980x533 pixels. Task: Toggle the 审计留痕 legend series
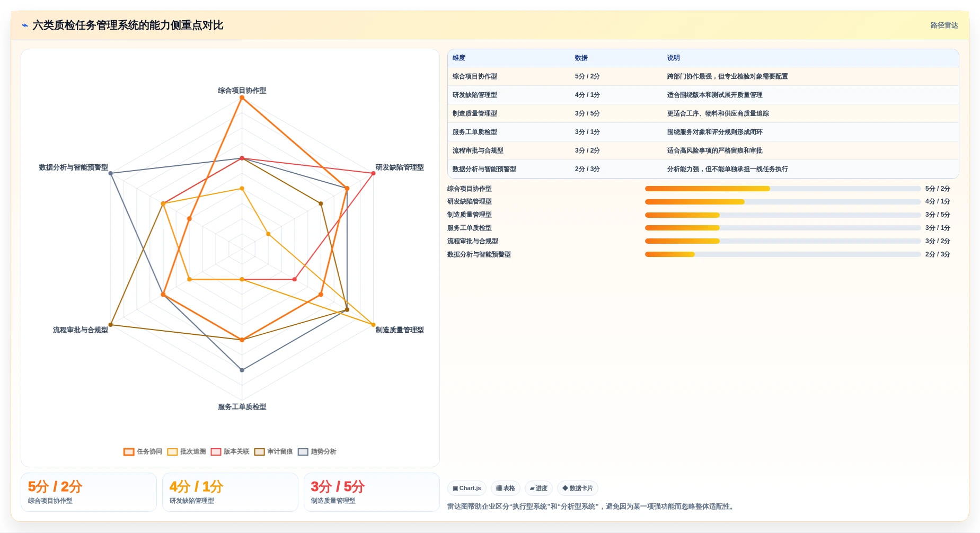pos(273,451)
